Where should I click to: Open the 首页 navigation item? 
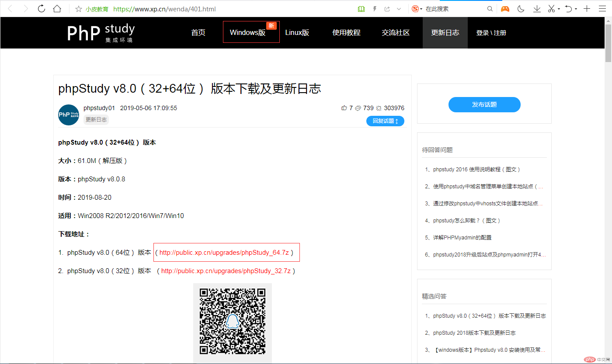(198, 33)
